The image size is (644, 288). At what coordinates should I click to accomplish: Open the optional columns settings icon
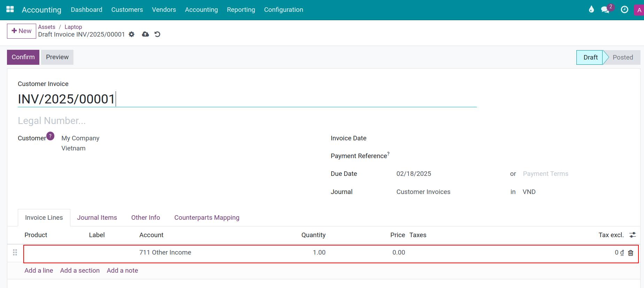633,235
